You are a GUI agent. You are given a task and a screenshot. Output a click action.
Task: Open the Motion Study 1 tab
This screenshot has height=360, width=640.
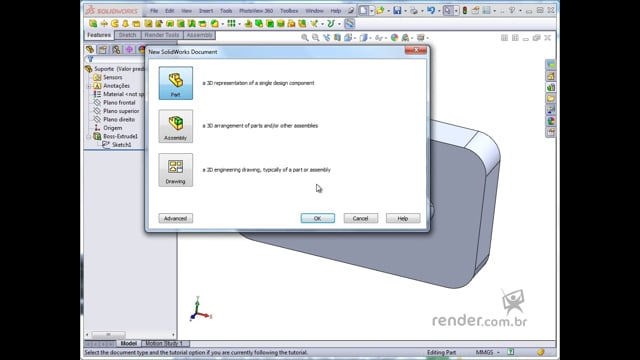point(164,343)
